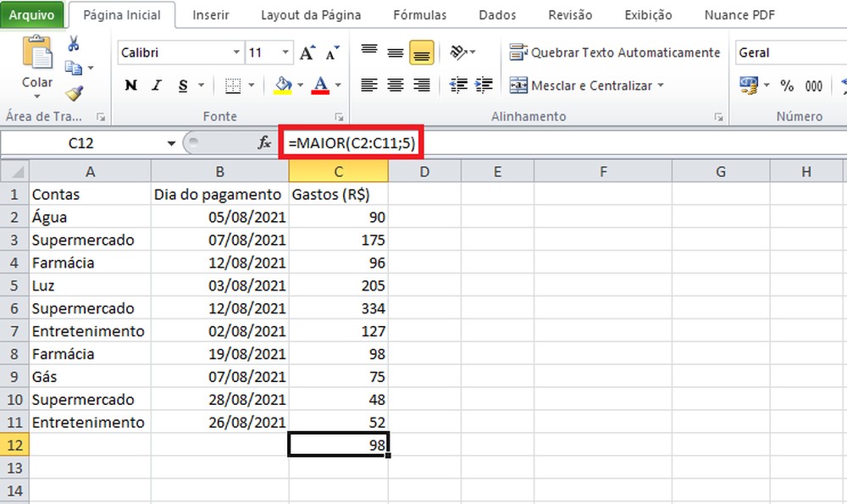This screenshot has height=504, width=847.
Task: Toggle right text alignment
Action: coord(421,85)
